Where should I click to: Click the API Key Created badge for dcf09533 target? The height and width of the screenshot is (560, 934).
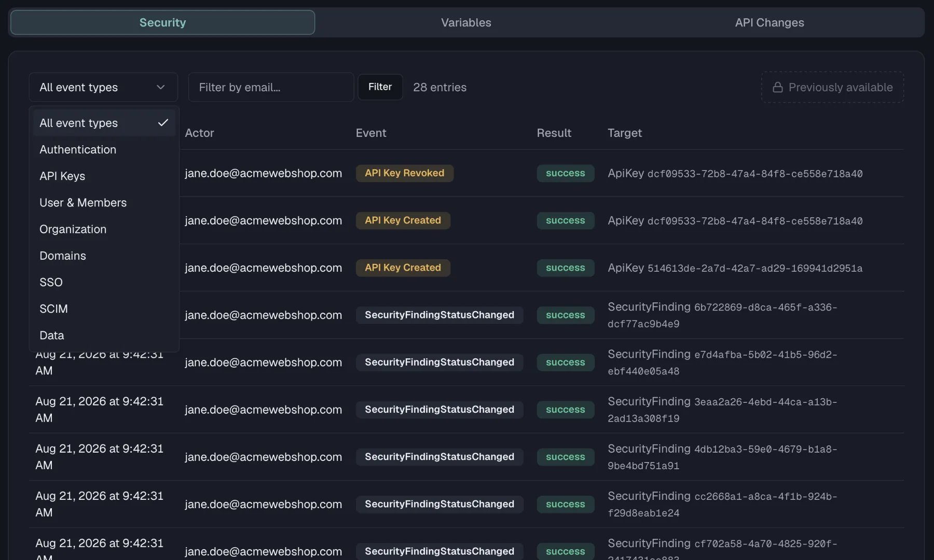(x=403, y=220)
